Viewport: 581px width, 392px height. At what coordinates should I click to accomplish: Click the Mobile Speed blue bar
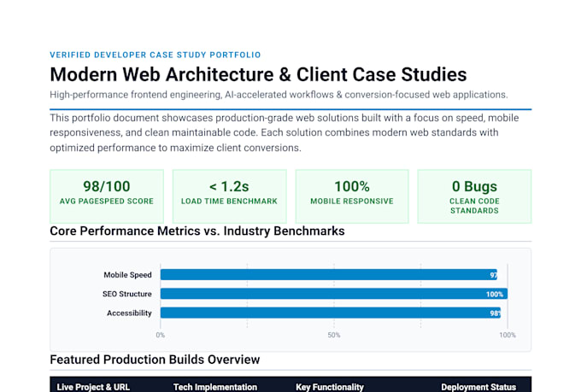coord(329,274)
